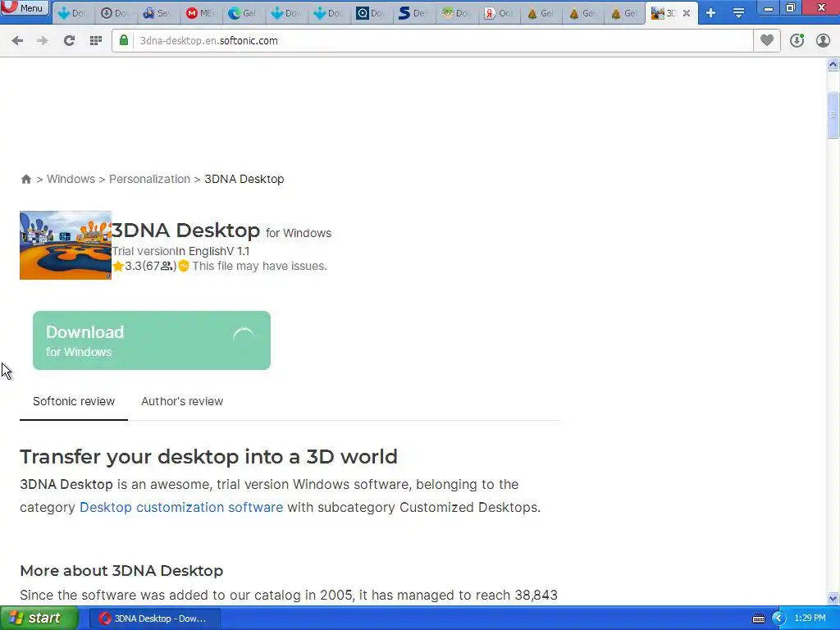Image resolution: width=840 pixels, height=630 pixels.
Task: Switch to the Edge-icon 'Ge' tab
Action: coord(242,13)
